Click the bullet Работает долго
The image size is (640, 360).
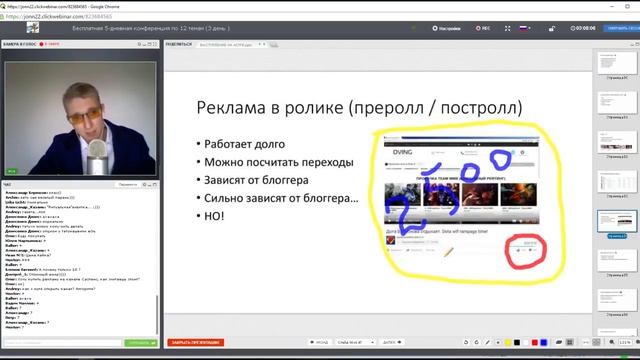tap(244, 144)
